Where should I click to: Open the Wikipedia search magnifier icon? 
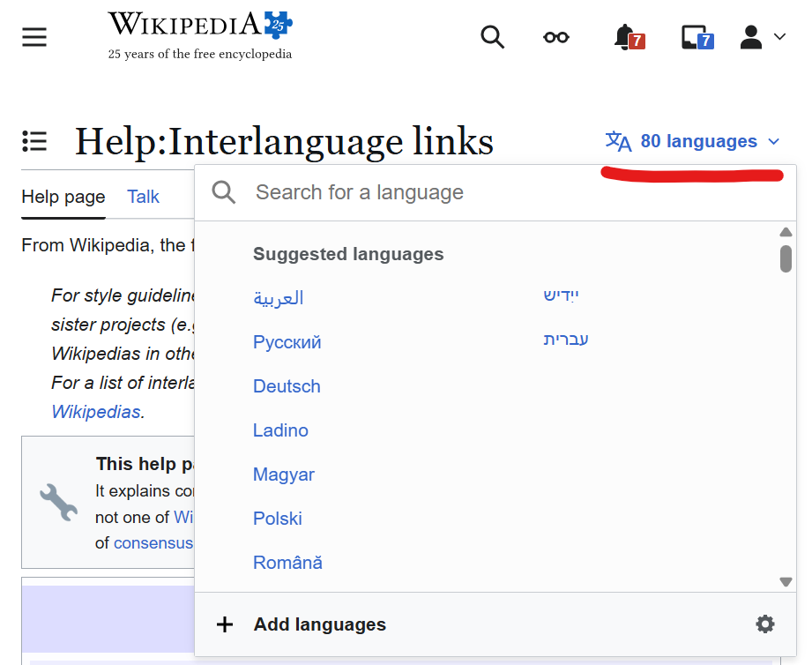492,37
